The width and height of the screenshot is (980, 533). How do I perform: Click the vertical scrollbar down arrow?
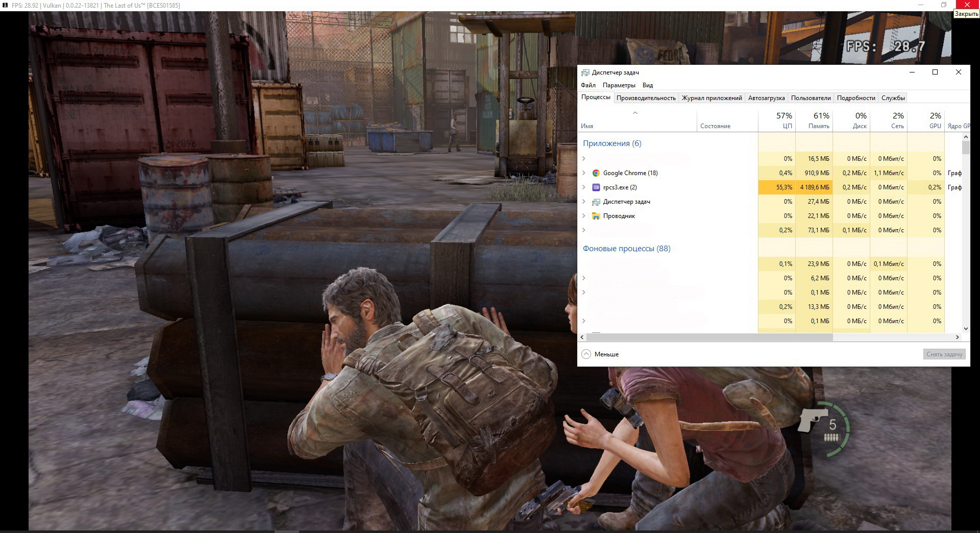(966, 329)
